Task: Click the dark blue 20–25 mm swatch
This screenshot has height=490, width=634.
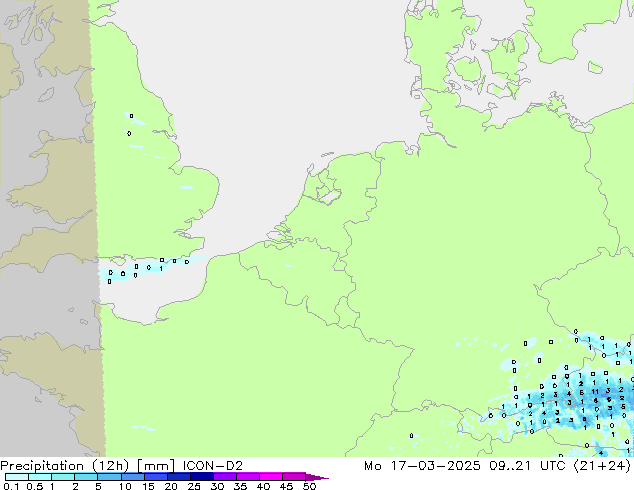Action: pos(182,477)
